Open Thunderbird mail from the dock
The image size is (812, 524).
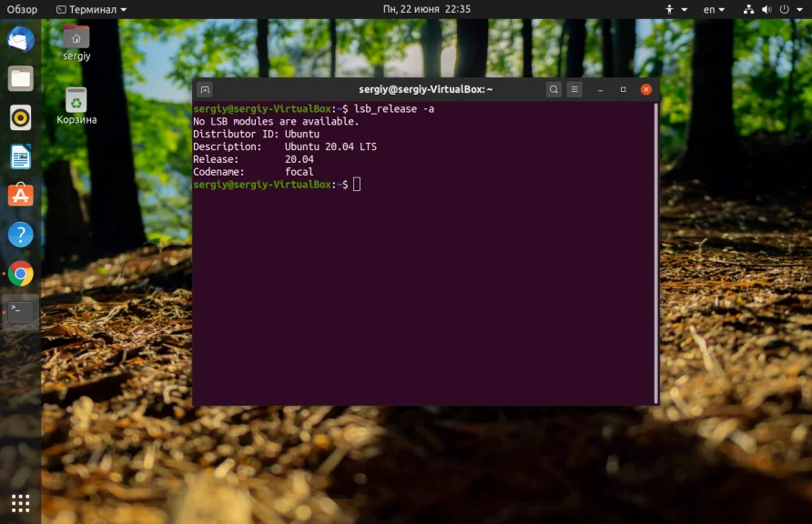tap(21, 40)
